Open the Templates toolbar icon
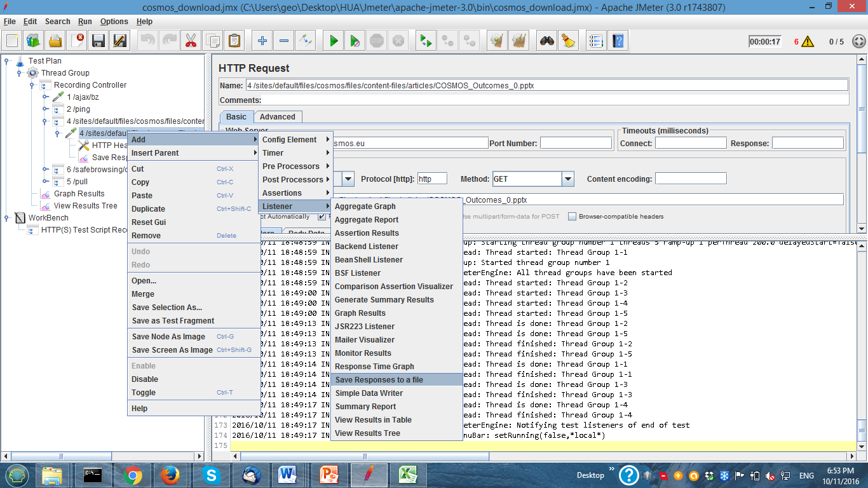The height and width of the screenshot is (488, 868). click(x=34, y=41)
